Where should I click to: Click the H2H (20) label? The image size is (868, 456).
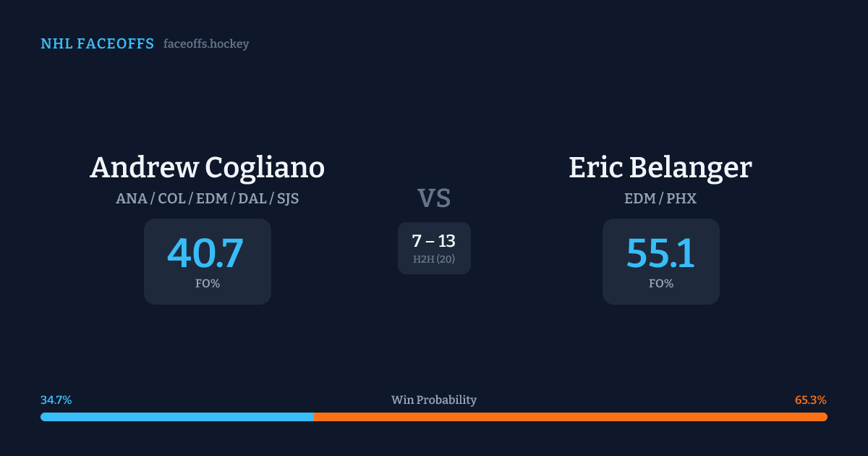[x=434, y=259]
